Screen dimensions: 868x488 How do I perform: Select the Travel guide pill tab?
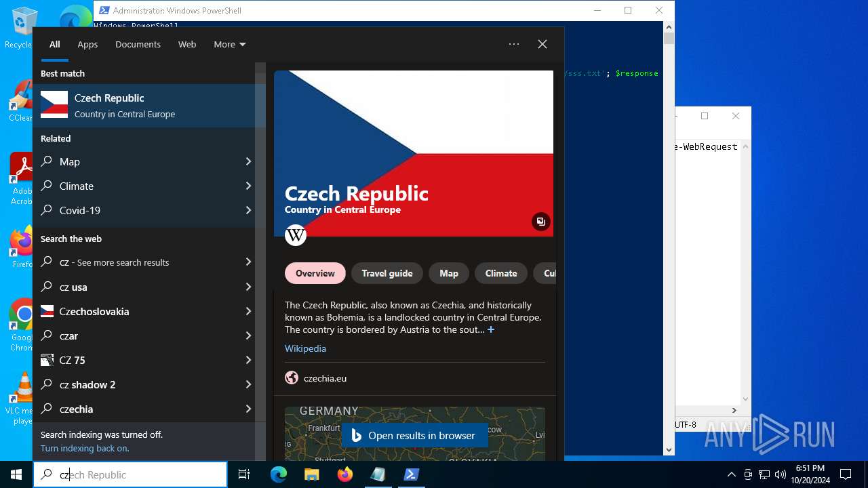tap(387, 273)
